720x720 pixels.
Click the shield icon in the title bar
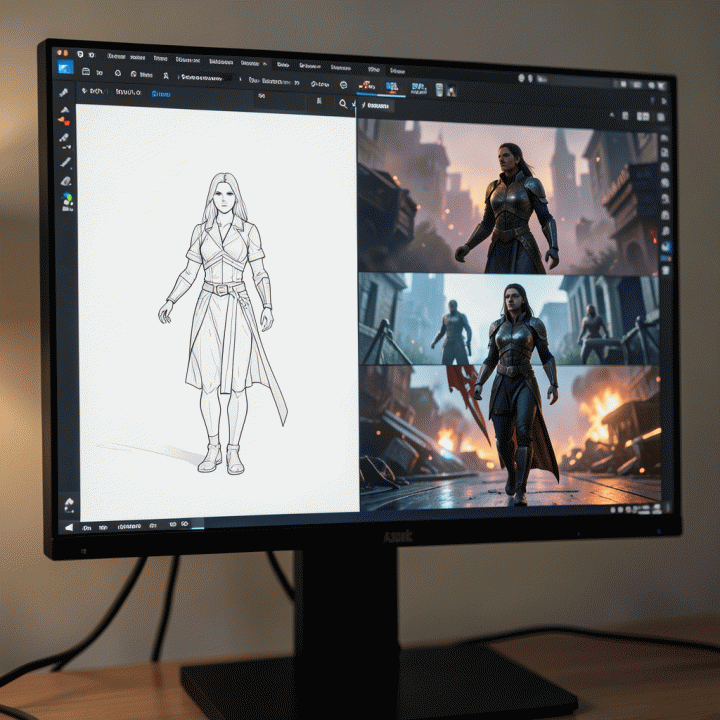[80, 55]
